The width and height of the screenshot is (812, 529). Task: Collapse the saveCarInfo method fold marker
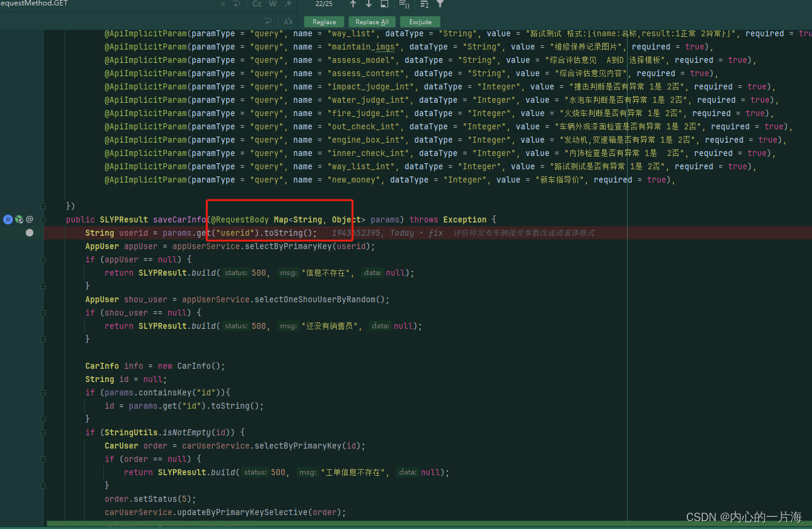pos(43,219)
